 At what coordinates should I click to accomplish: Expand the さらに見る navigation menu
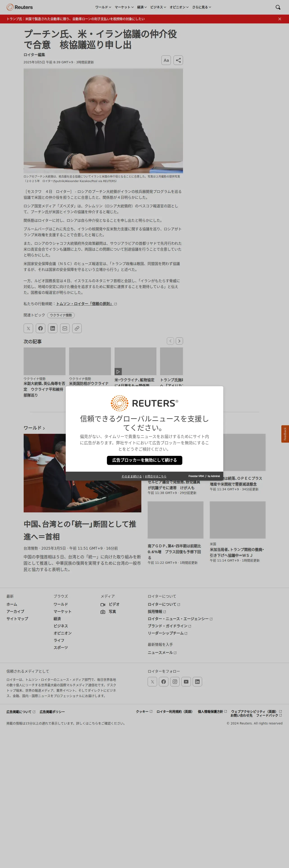coord(201,7)
